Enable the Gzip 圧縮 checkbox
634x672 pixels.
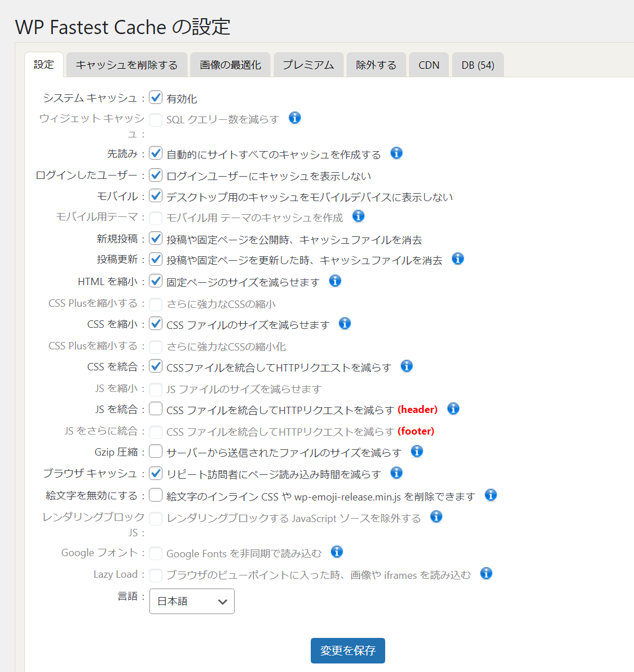[156, 452]
